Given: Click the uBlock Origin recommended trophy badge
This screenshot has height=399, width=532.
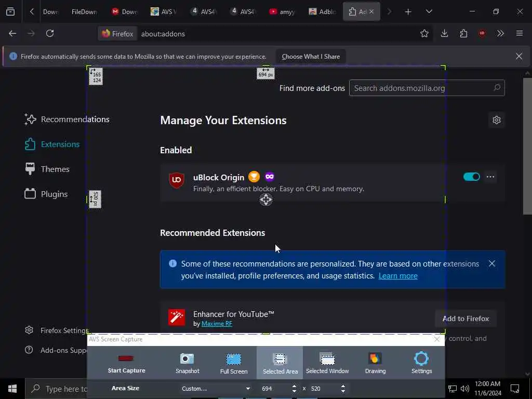Looking at the screenshot, I should click(x=254, y=177).
